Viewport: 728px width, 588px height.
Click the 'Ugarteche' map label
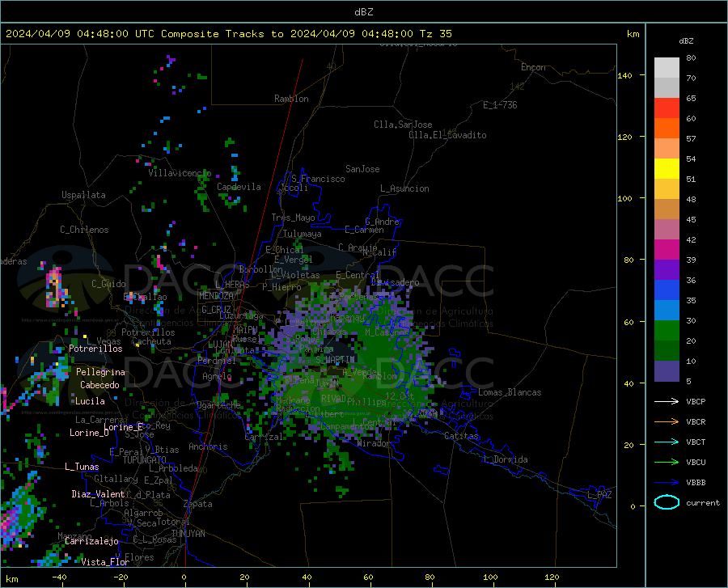pyautogui.click(x=218, y=405)
